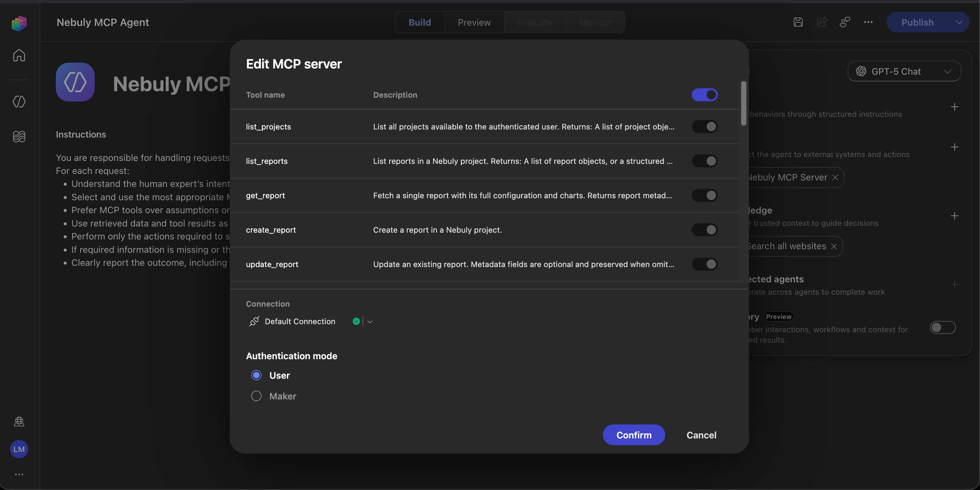Toggle the get_report tool switch
The width and height of the screenshot is (980, 490).
coord(704,196)
